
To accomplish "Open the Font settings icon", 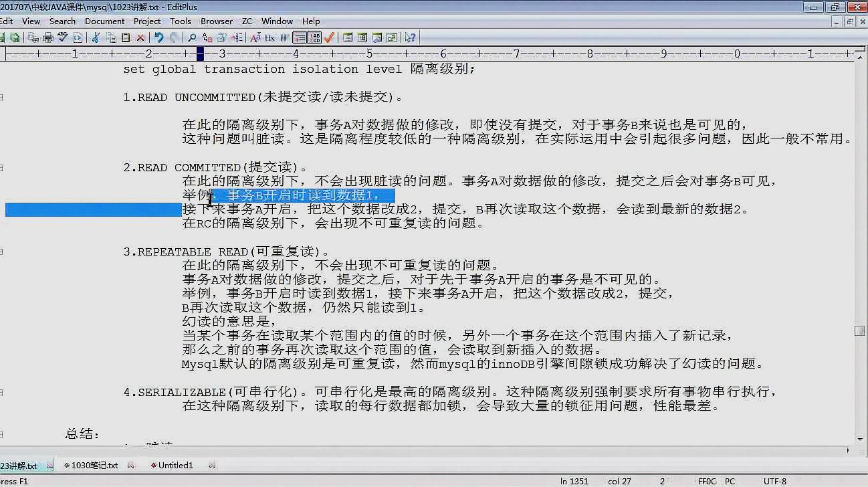I will click(x=255, y=38).
